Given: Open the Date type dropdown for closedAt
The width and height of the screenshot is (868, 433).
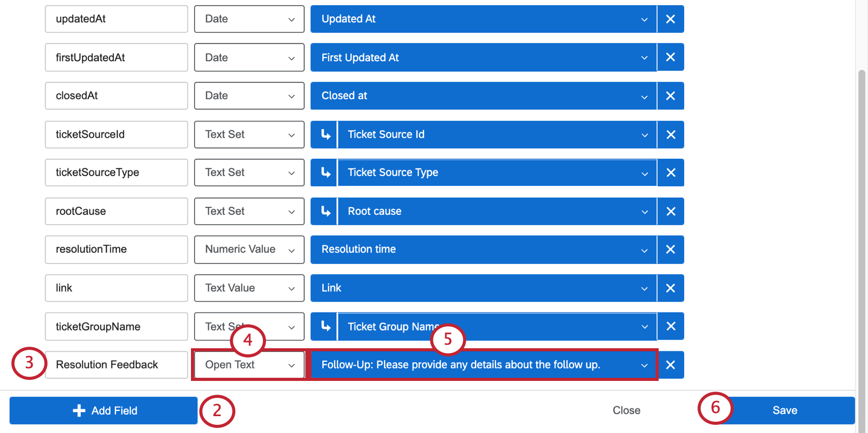Looking at the screenshot, I should [249, 96].
